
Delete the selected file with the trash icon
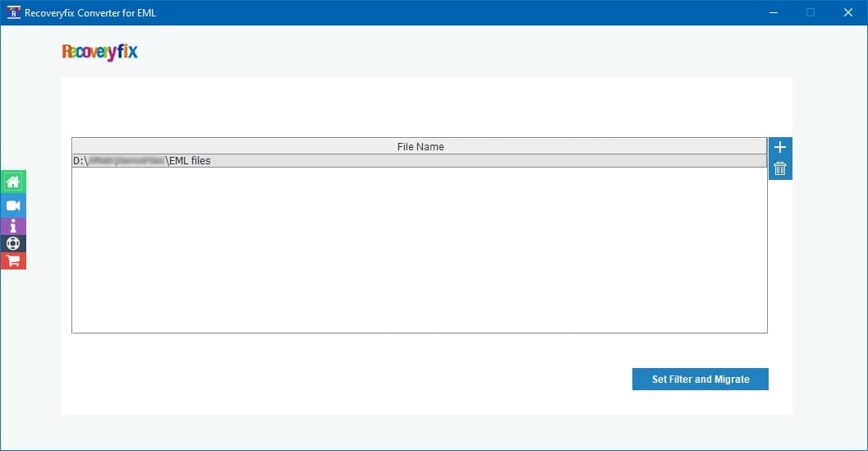(x=780, y=169)
